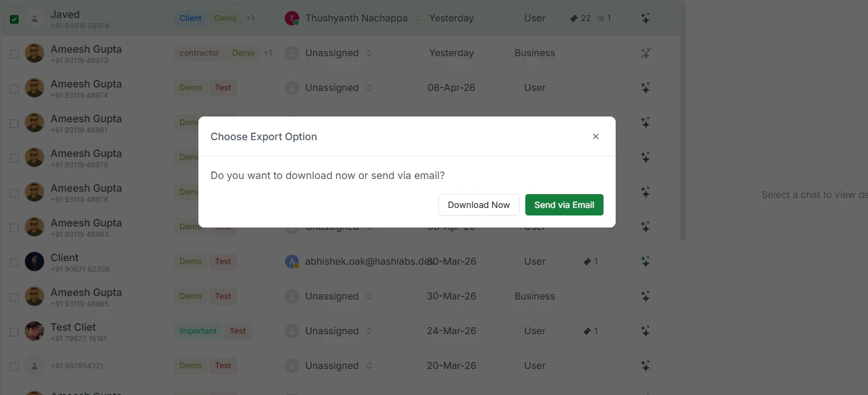Click the Thushyanth Nachappa assignee avatar

pos(292,18)
